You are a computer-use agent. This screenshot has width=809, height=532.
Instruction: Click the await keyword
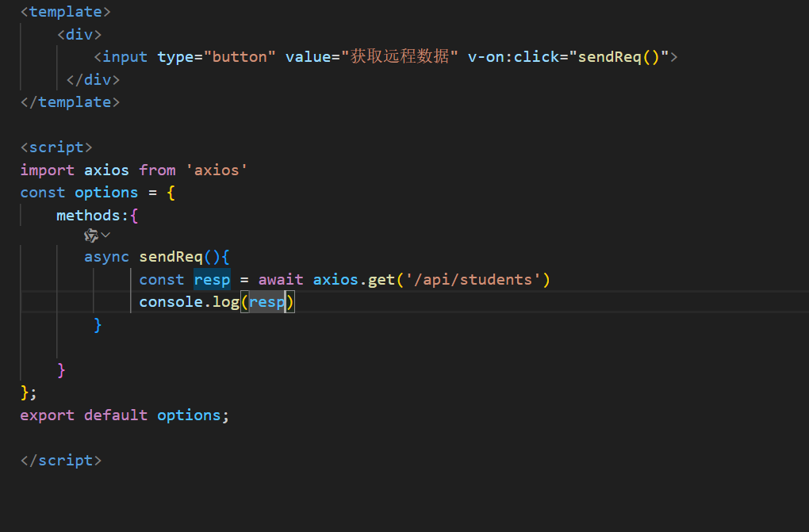tap(281, 279)
